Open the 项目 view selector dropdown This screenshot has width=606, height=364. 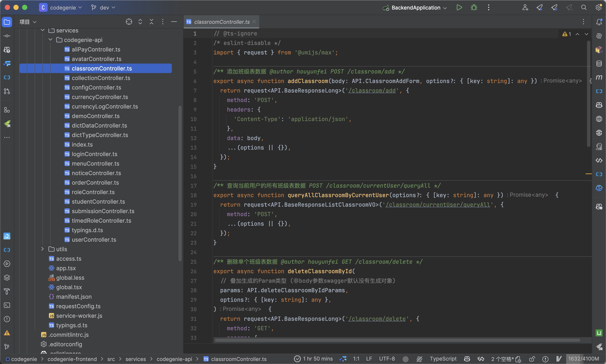pos(28,22)
